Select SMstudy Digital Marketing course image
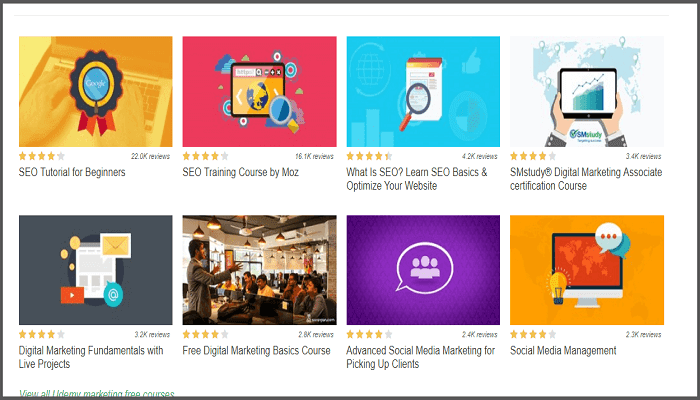This screenshot has width=700, height=400. tap(587, 92)
